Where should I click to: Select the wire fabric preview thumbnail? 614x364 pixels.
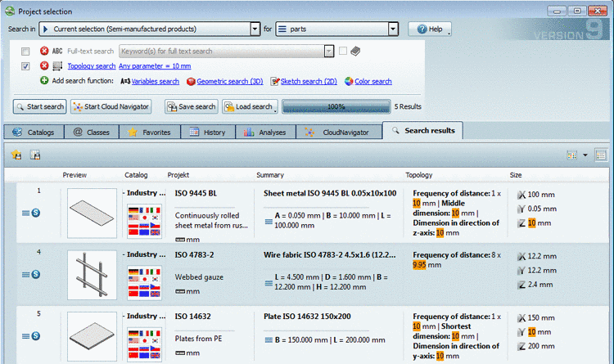[x=92, y=275]
